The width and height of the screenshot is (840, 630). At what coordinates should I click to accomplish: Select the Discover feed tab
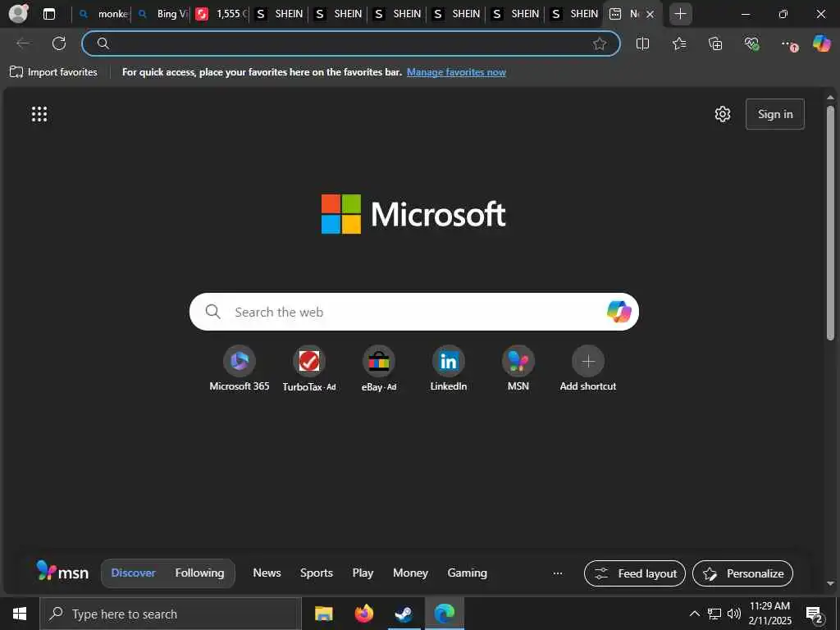[134, 573]
